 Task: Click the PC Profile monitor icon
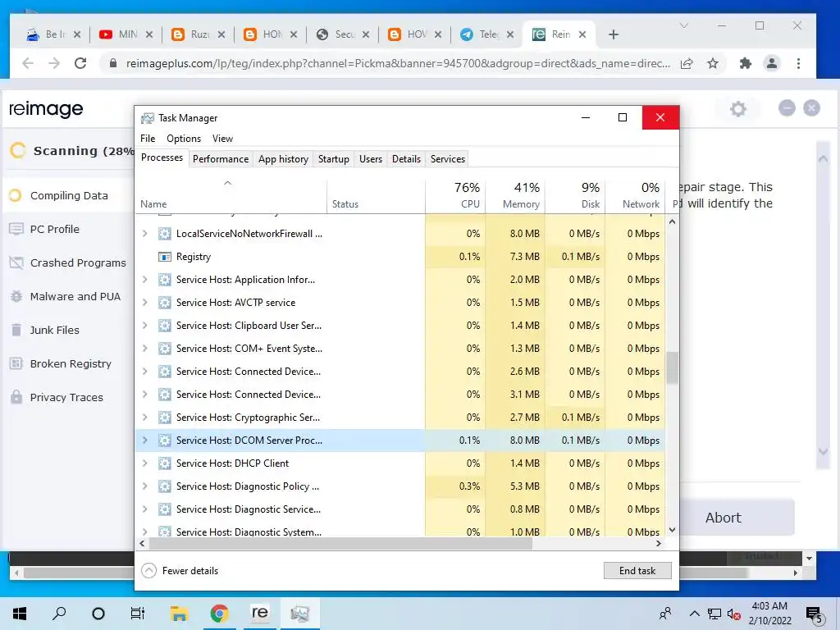(16, 230)
